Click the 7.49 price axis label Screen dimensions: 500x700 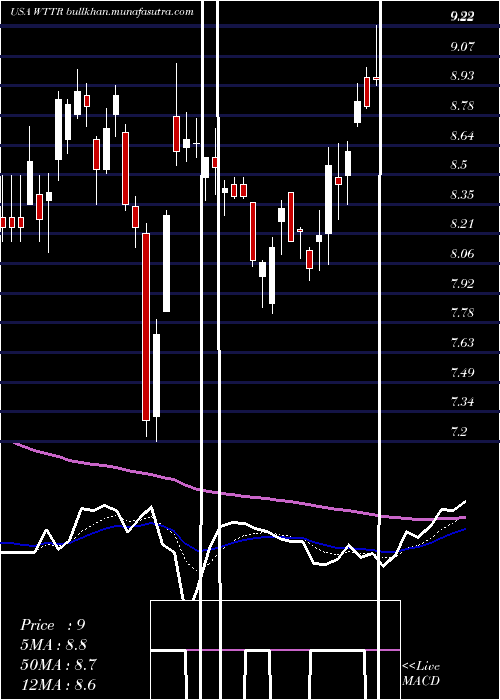click(x=462, y=372)
